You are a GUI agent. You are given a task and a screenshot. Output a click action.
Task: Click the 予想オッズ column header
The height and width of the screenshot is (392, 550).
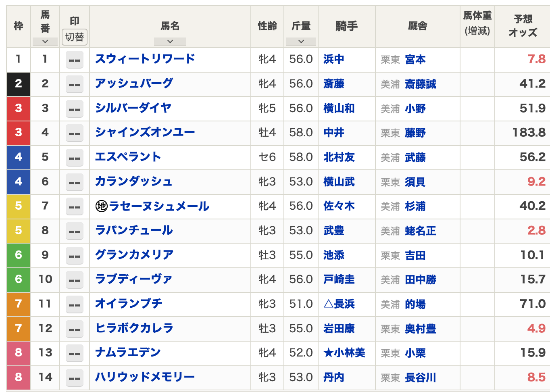[x=523, y=26]
